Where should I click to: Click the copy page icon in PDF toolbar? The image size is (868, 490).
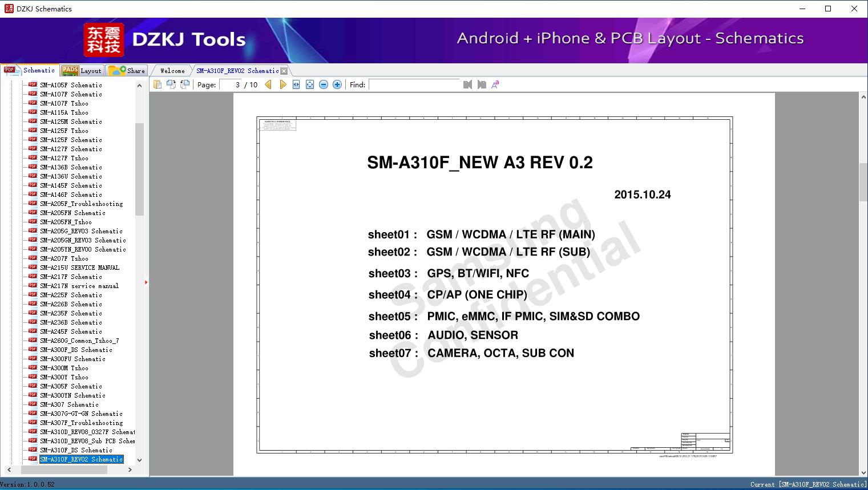point(158,84)
